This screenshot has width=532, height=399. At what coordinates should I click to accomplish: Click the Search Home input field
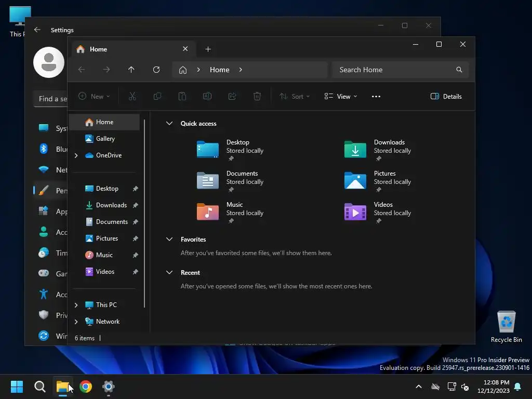tap(401, 70)
